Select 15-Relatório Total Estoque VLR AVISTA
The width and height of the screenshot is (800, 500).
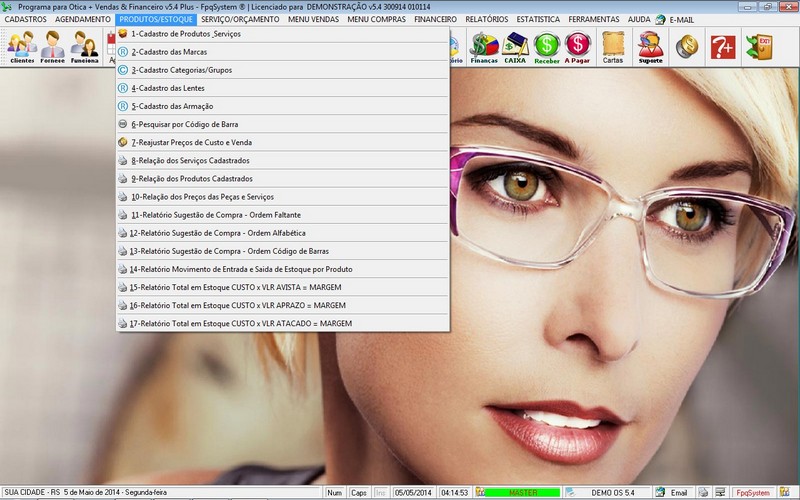click(x=283, y=287)
